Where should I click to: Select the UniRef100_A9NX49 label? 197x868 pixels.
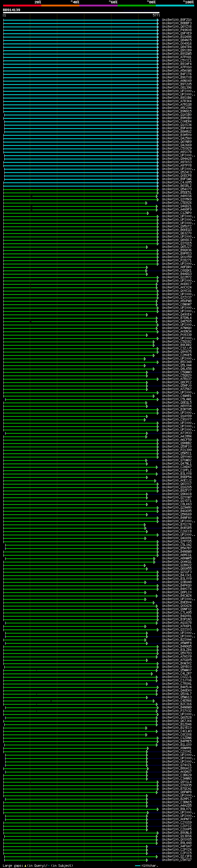177,81
